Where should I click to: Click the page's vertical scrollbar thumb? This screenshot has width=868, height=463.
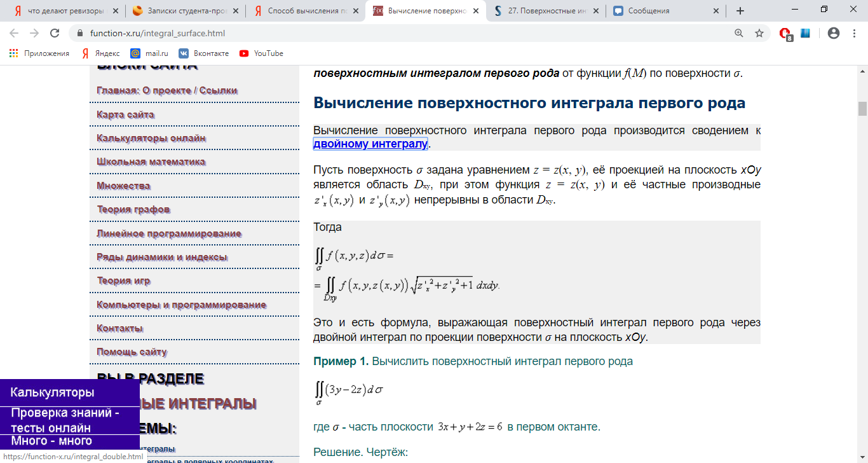(862, 108)
